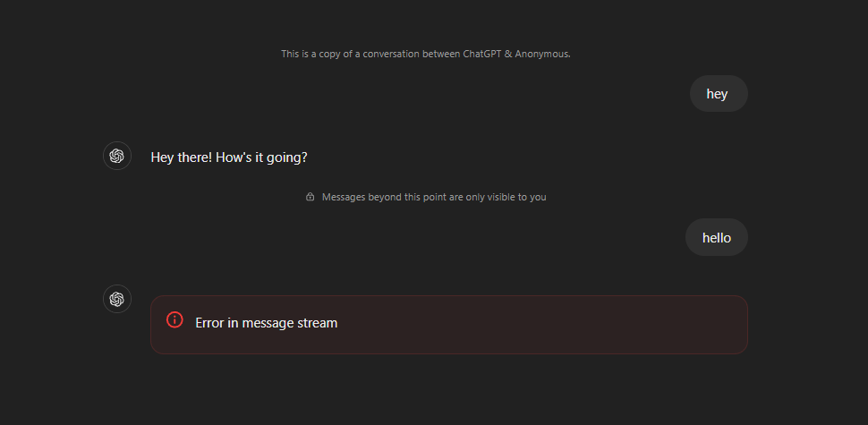Click the lock icon before the visibility notice

tap(310, 197)
